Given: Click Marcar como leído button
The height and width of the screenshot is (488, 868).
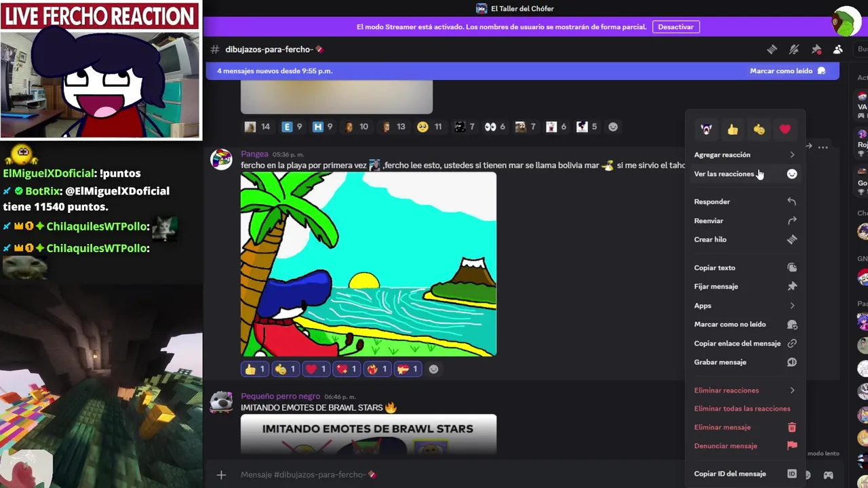Looking at the screenshot, I should pyautogui.click(x=787, y=70).
